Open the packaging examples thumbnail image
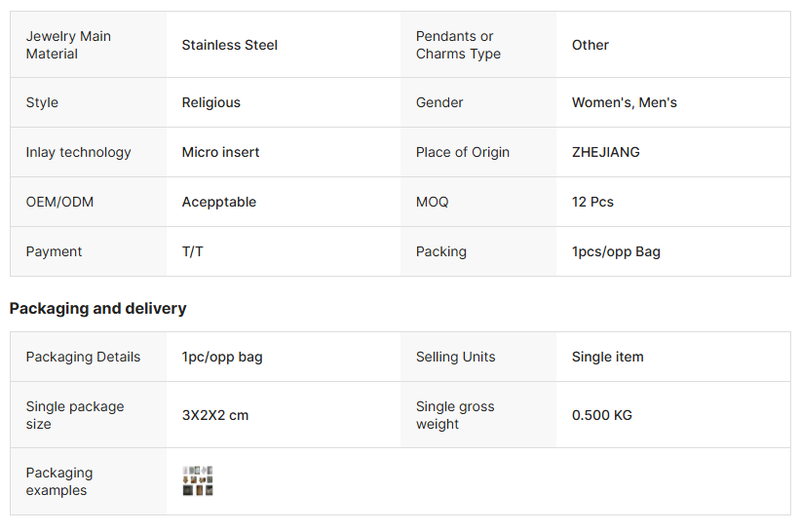800x532 pixels. coord(198,481)
